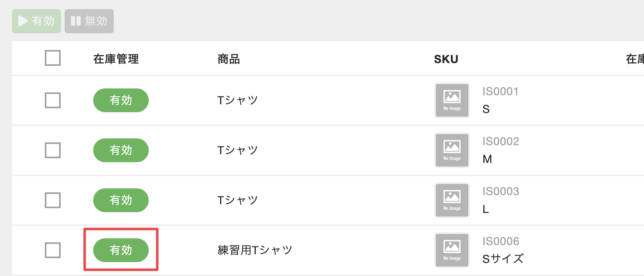Screen dimensions: 644x276
Task: Open the No Image thumbnail for IS0006
Action: pos(452,250)
